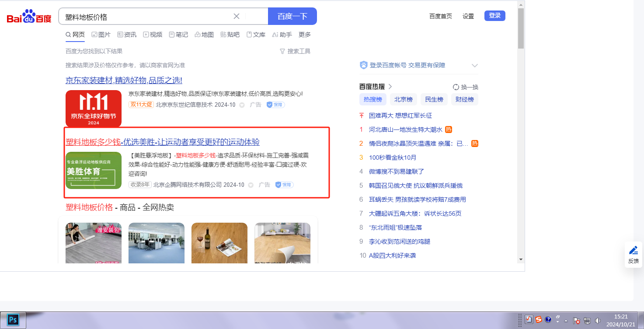Click the 百度热搜 heading arrow

pos(390,87)
